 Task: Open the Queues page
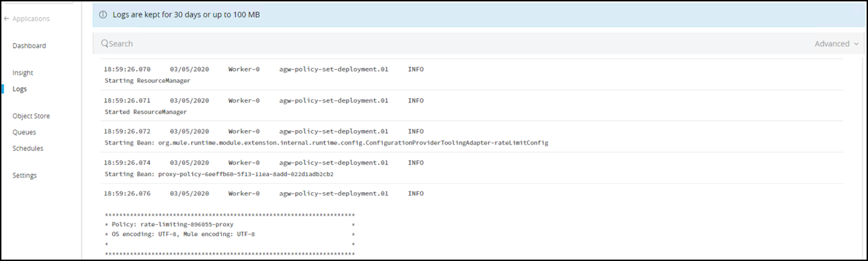[x=24, y=132]
